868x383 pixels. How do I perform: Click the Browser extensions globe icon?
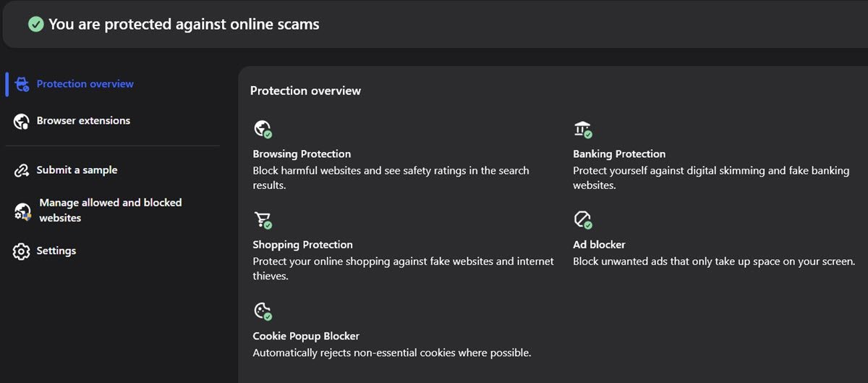[22, 121]
